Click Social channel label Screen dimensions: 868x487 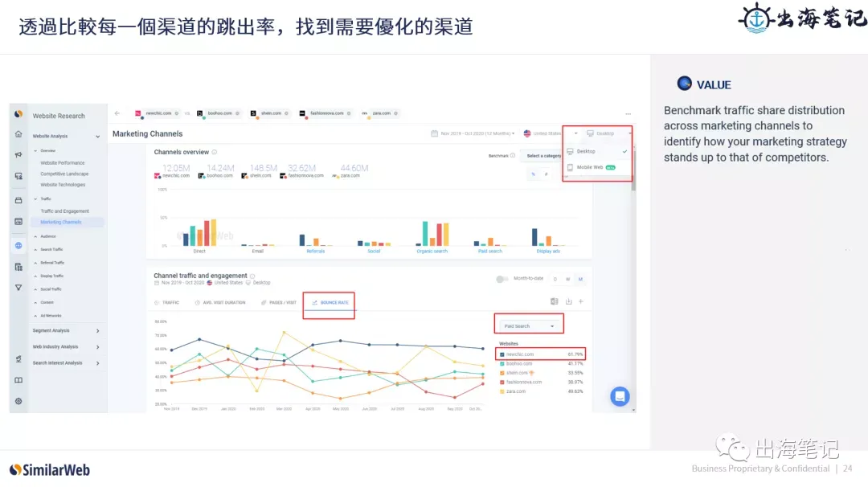[x=374, y=252]
